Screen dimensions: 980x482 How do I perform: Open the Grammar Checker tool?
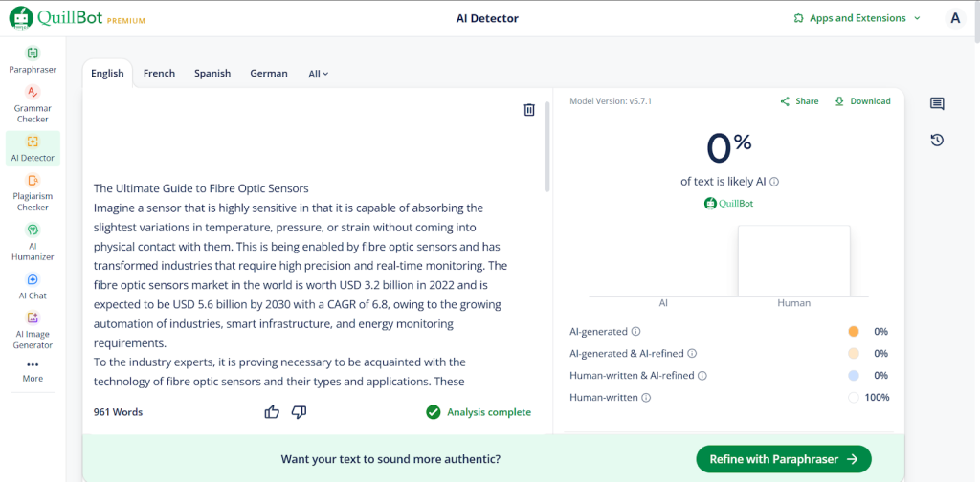33,93
